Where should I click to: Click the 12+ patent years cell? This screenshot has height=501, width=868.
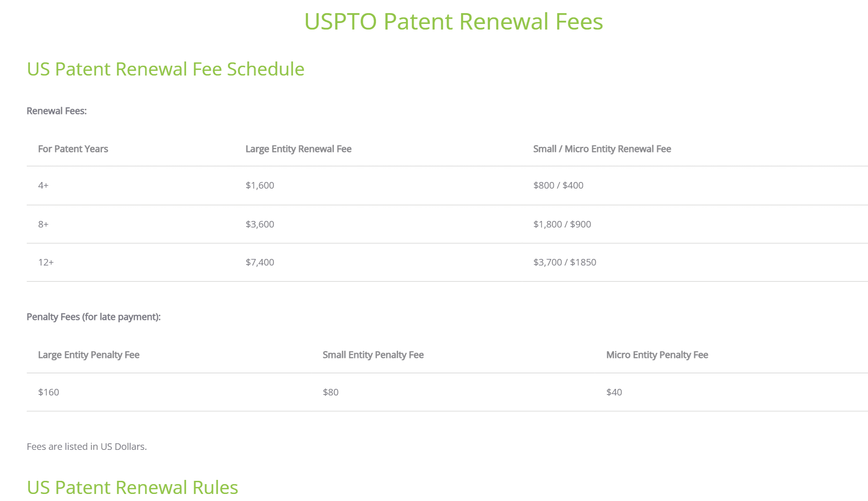pyautogui.click(x=46, y=262)
